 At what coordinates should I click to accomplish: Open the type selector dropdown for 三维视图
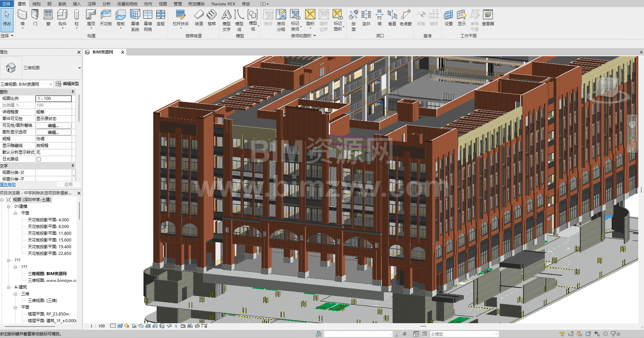tap(80, 68)
